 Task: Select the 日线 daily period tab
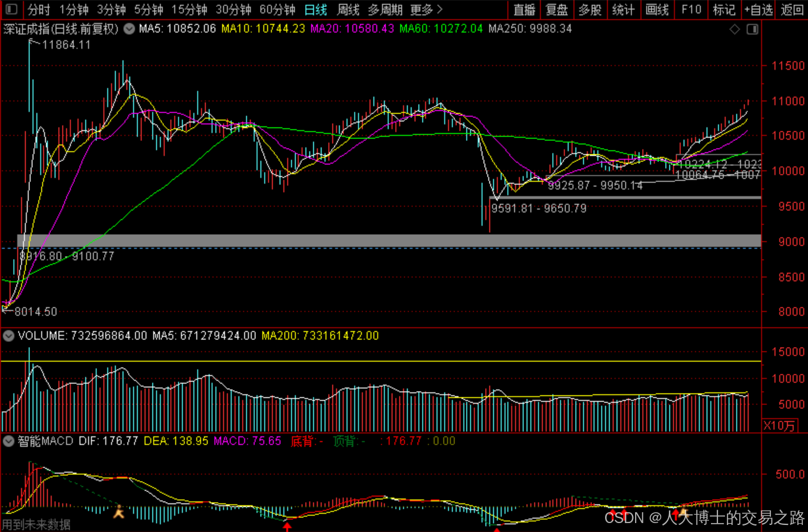[x=316, y=10]
